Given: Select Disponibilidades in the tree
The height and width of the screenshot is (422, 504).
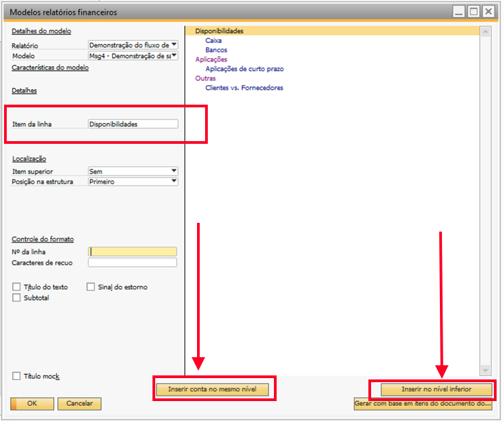Looking at the screenshot, I should coord(219,31).
